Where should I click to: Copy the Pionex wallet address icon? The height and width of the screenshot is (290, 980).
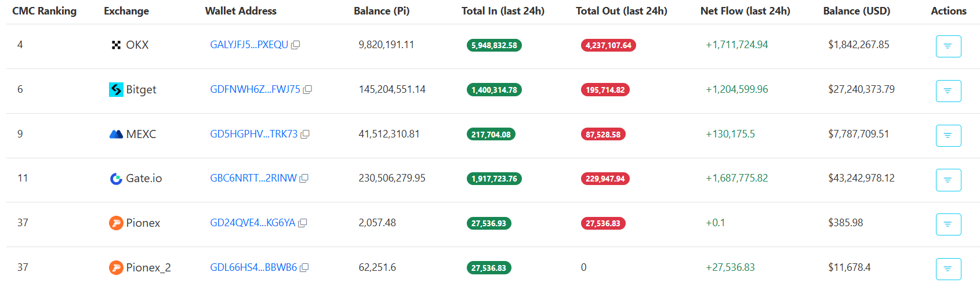pos(302,223)
